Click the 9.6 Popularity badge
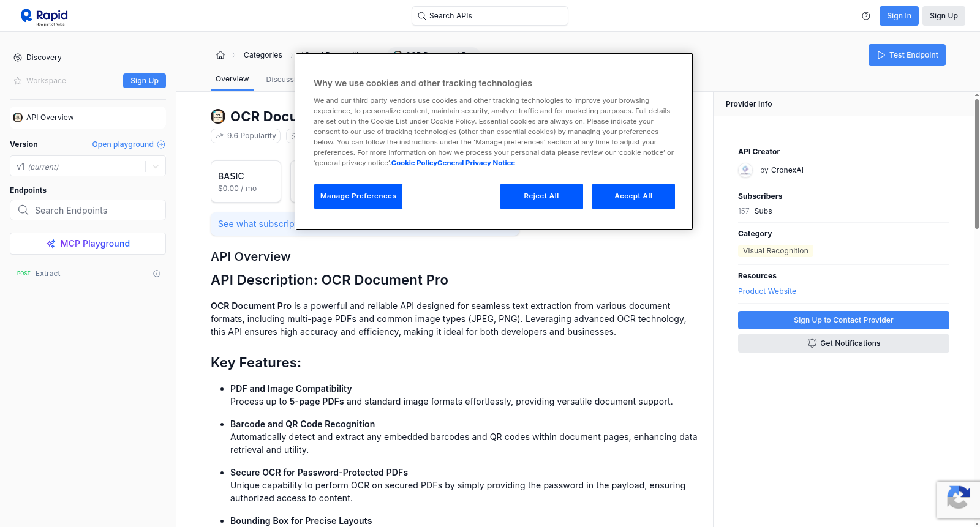The width and height of the screenshot is (980, 527). [246, 136]
